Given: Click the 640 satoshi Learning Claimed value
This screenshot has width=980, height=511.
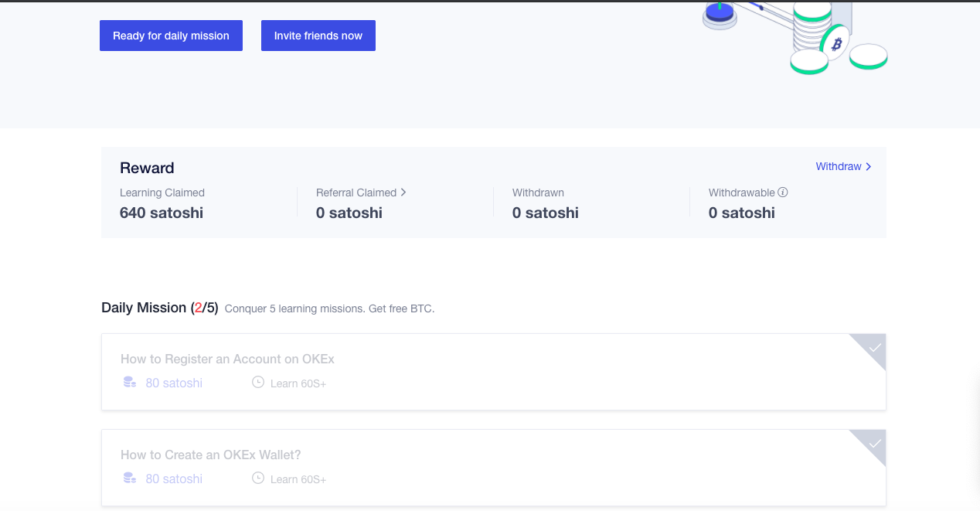Looking at the screenshot, I should pos(162,213).
